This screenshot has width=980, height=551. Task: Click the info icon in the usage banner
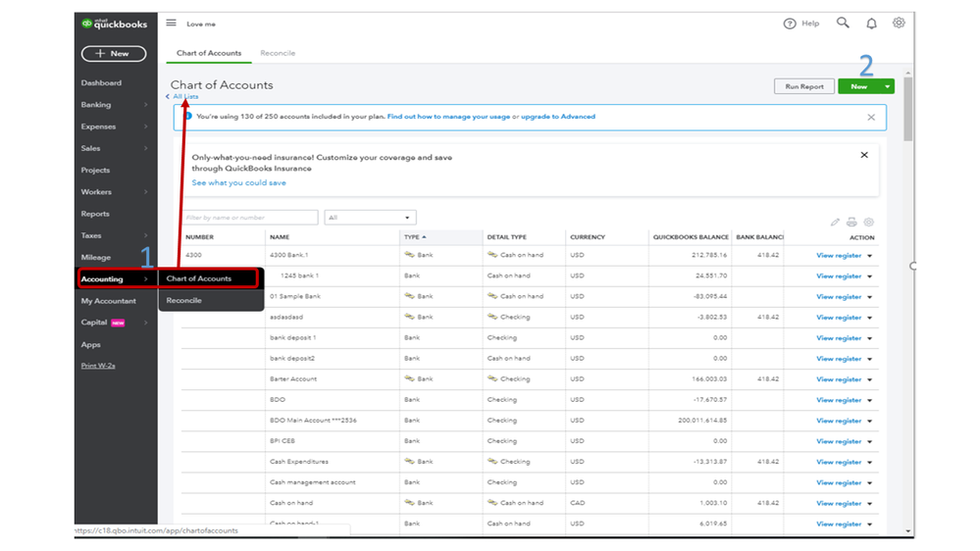click(x=188, y=117)
